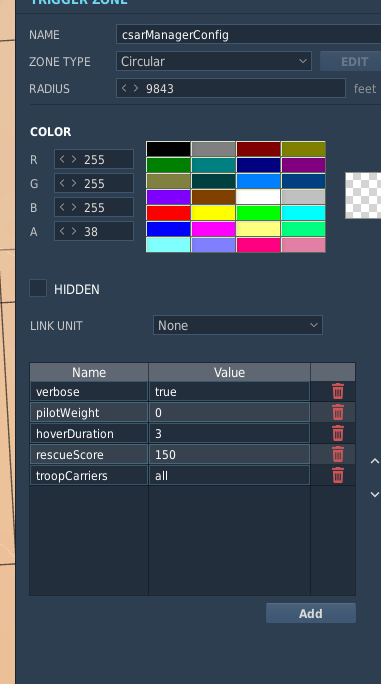The width and height of the screenshot is (381, 684).
Task: Delete the pilotWeight property row
Action: (x=338, y=412)
